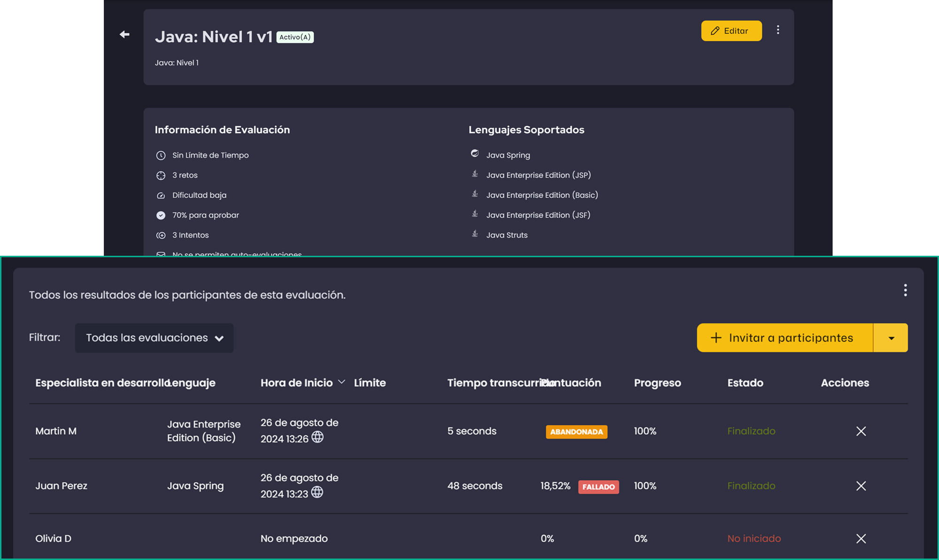Click the Información de Evaluación heading
Screen dimensions: 939x560
(222, 130)
